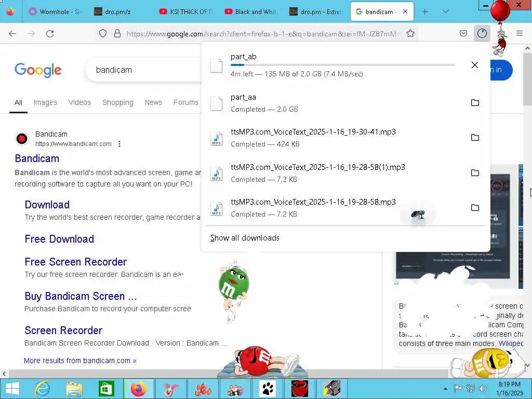Viewport: 532px width, 399px height.
Task: Open the Free Download sitelink
Action: [x=59, y=239]
